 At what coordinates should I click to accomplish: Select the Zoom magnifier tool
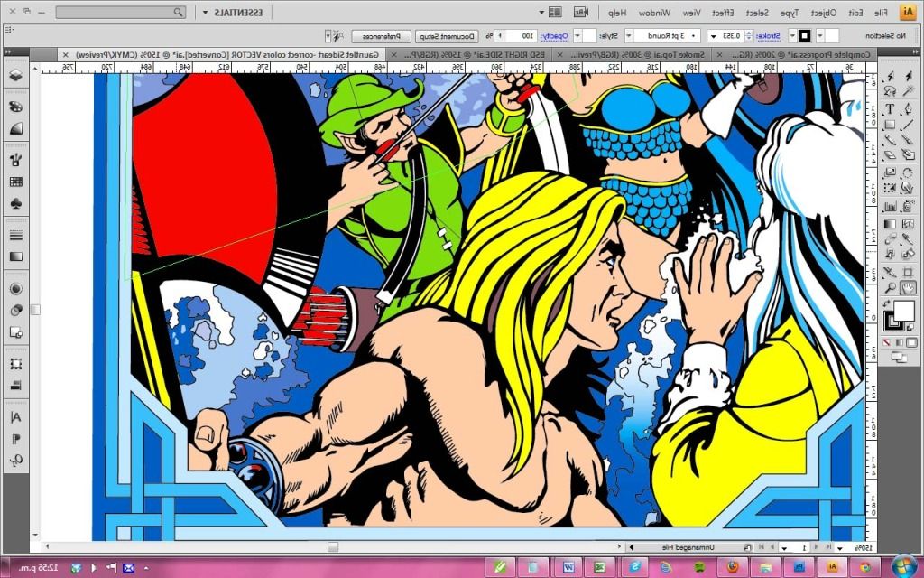click(x=890, y=287)
